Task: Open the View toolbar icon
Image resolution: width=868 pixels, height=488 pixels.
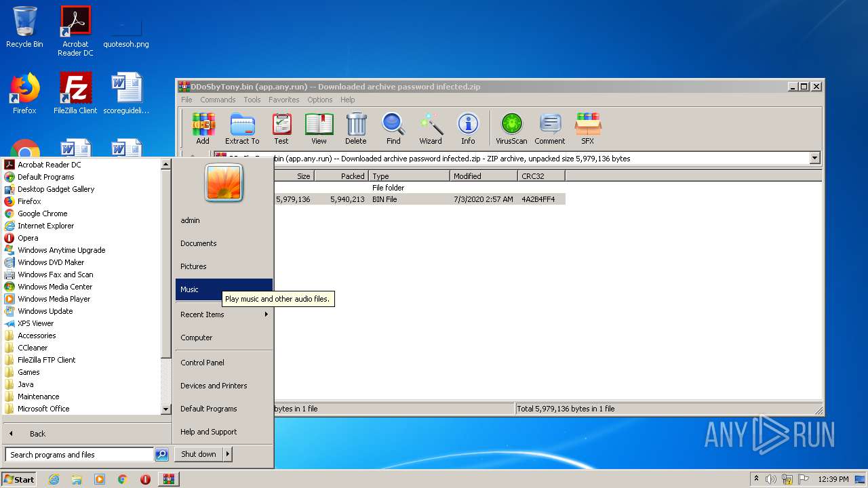Action: pyautogui.click(x=319, y=129)
